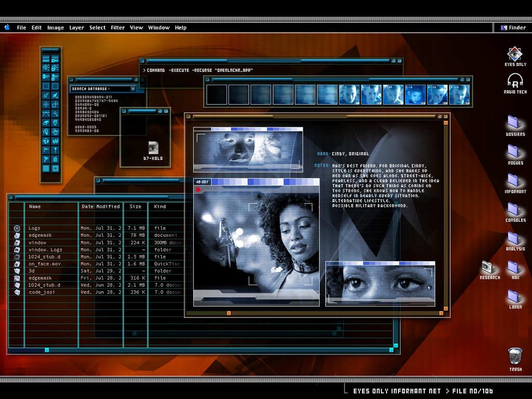Select the flag tool in the tool palette
Image resolution: width=532 pixels, height=399 pixels.
tap(46, 150)
